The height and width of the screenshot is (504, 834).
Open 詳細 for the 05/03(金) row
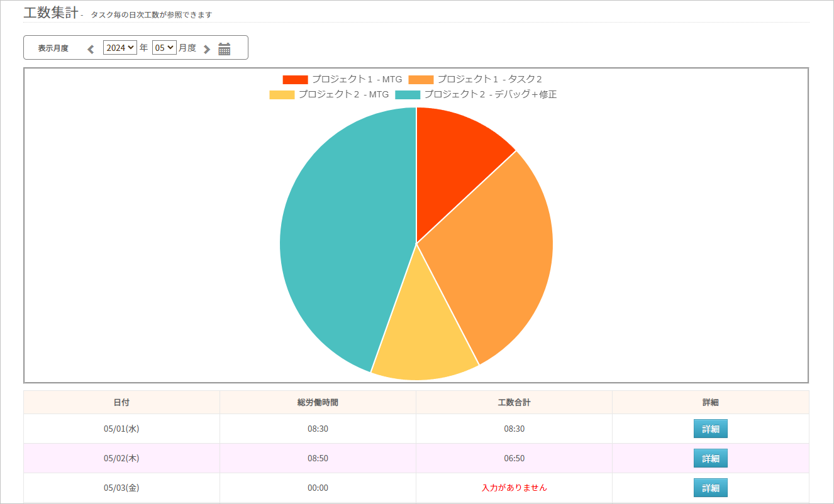[710, 488]
